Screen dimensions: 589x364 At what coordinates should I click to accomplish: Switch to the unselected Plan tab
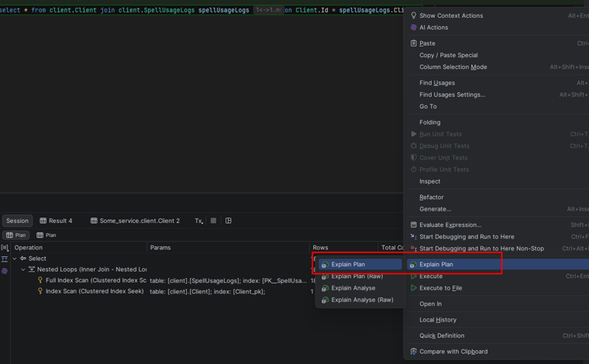coord(46,235)
